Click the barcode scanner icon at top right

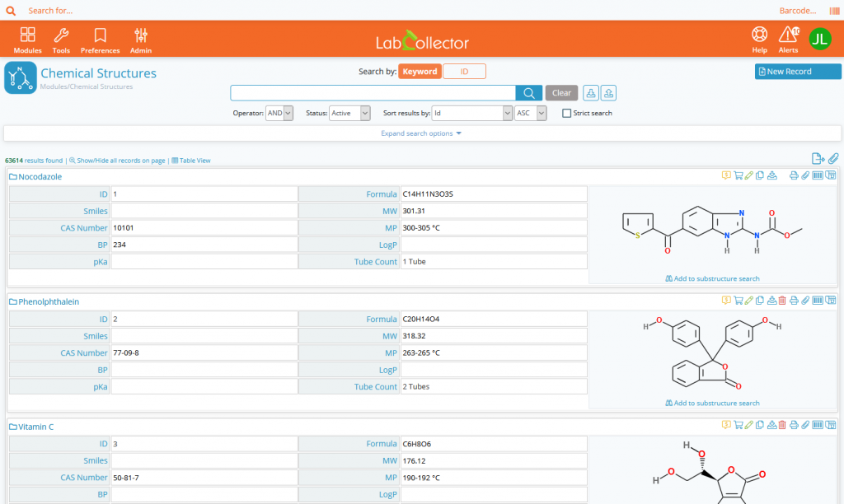point(834,10)
